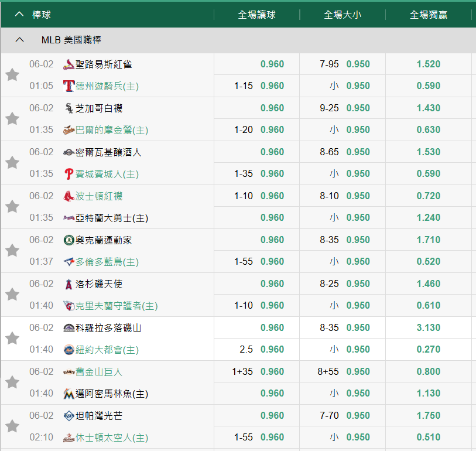This screenshot has width=476, height=451.
Task: Select 0.950 over odds at 8+55 for 舊金山巨人
Action: 358,371
